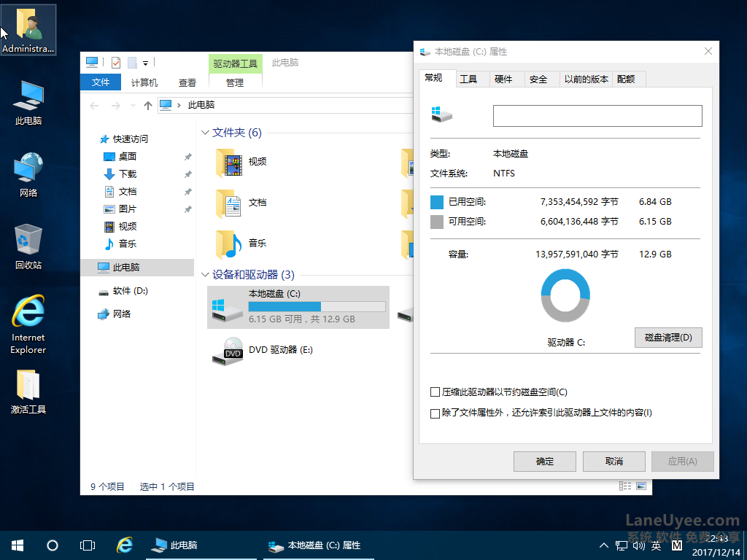This screenshot has height=560, width=747.
Task: Open Cortana search circle on taskbar
Action: click(53, 545)
